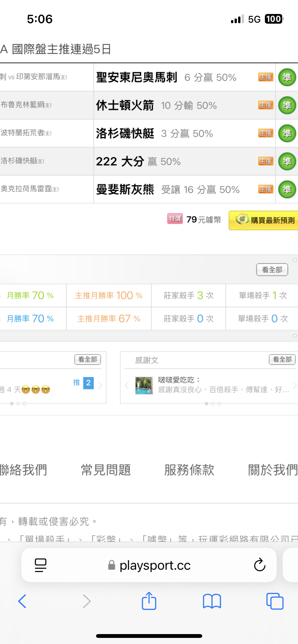Open Safari bookmarks book icon

tap(212, 601)
